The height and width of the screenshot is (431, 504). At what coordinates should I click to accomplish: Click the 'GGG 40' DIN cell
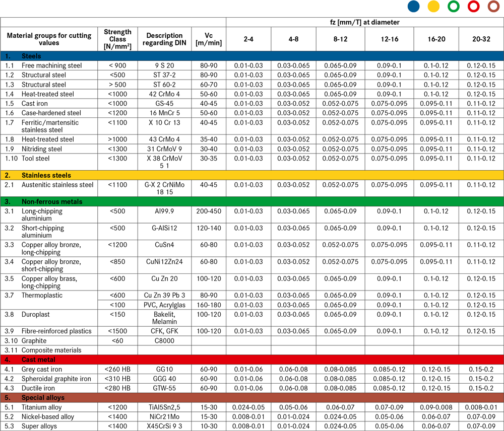165,379
